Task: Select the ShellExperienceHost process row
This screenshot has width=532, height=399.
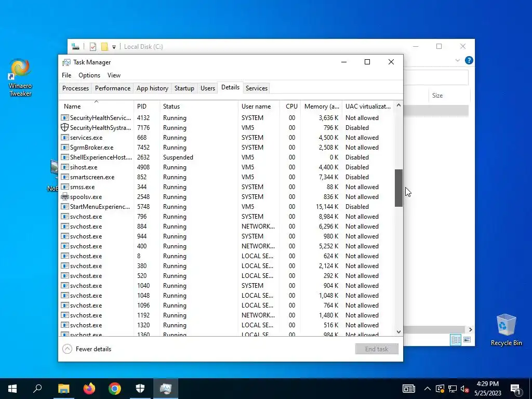Action: [x=227, y=157]
